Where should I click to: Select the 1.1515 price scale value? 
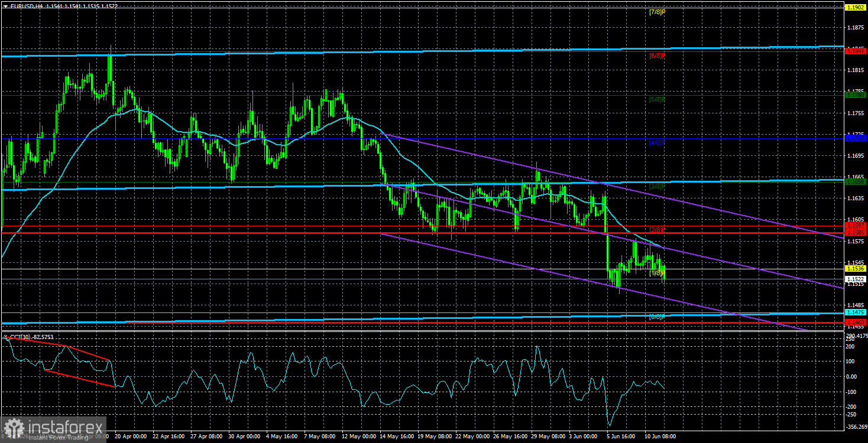(856, 284)
